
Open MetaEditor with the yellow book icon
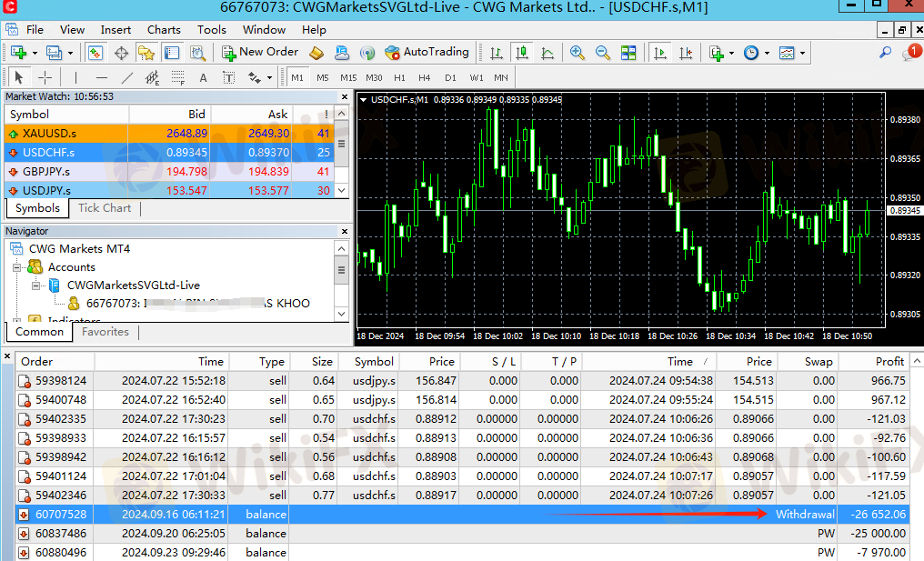point(316,53)
